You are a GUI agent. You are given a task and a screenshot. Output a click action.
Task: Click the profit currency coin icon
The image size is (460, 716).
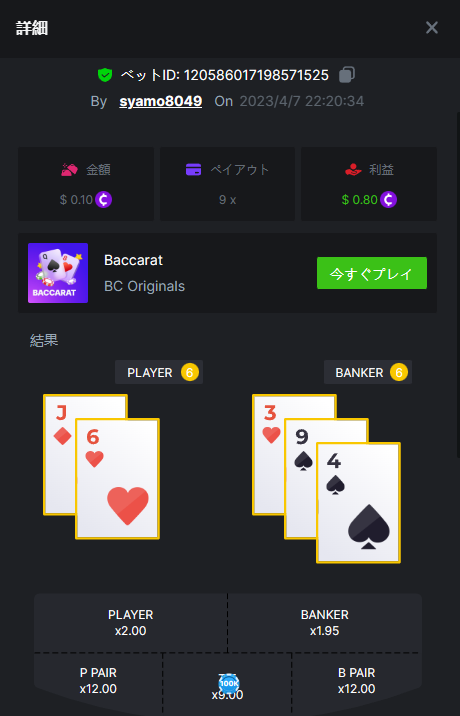[x=388, y=200]
